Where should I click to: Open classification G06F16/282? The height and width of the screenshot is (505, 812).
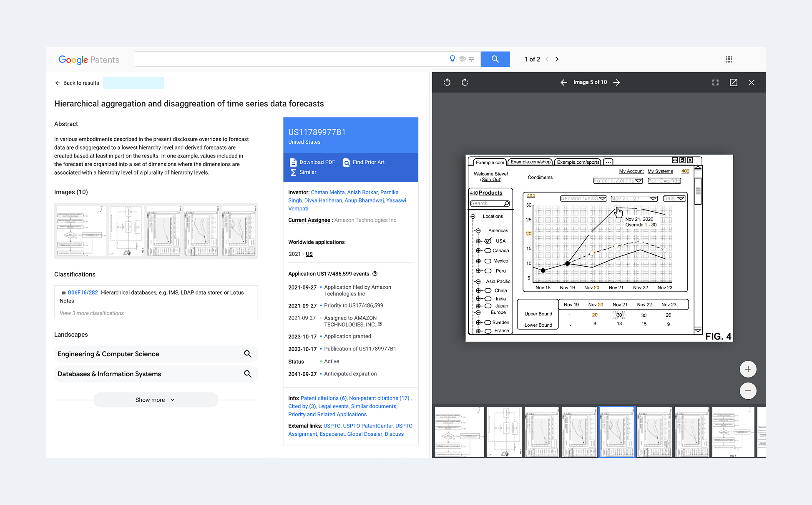coord(83,292)
